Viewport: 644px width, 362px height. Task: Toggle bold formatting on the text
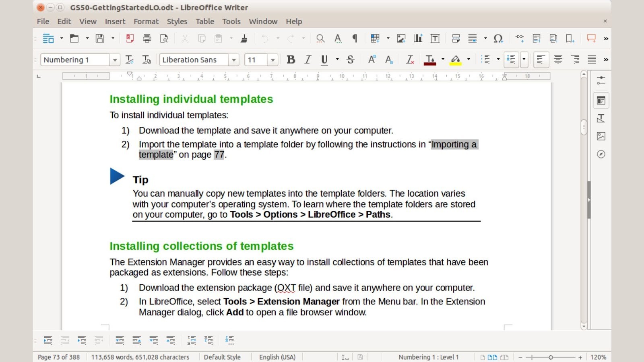291,60
